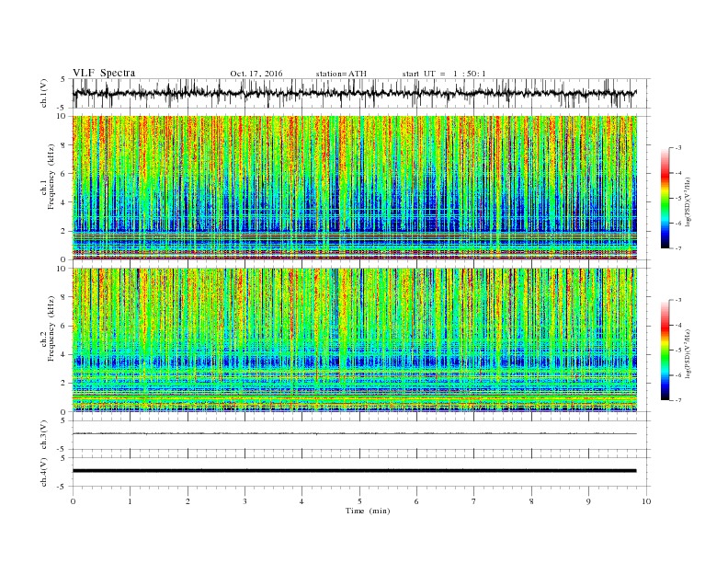Click the time axis tick label '5'

[359, 501]
